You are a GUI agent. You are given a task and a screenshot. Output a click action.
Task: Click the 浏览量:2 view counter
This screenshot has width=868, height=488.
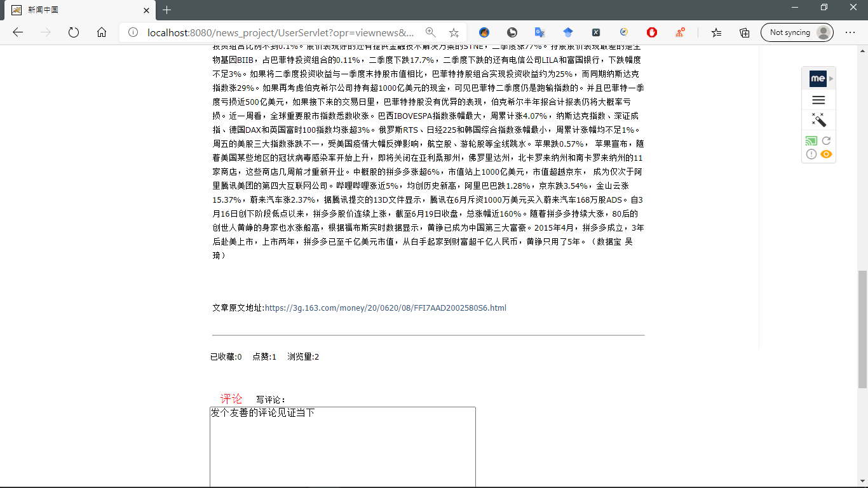pos(303,357)
